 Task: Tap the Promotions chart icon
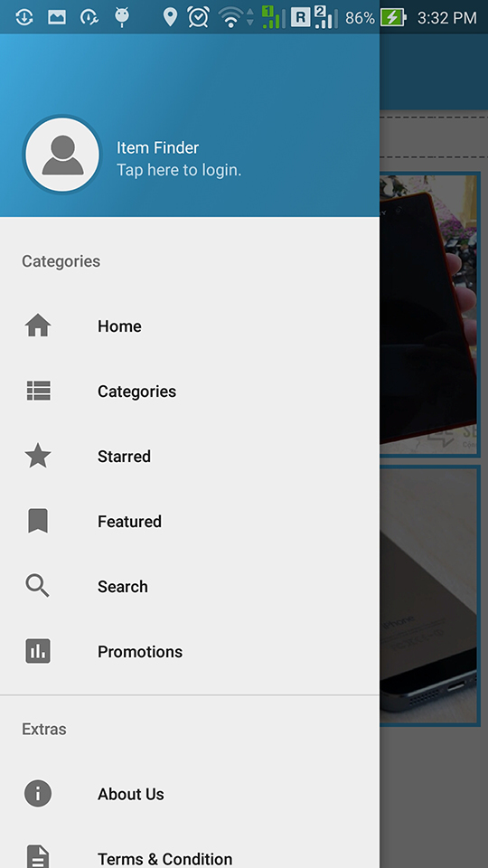(x=38, y=651)
